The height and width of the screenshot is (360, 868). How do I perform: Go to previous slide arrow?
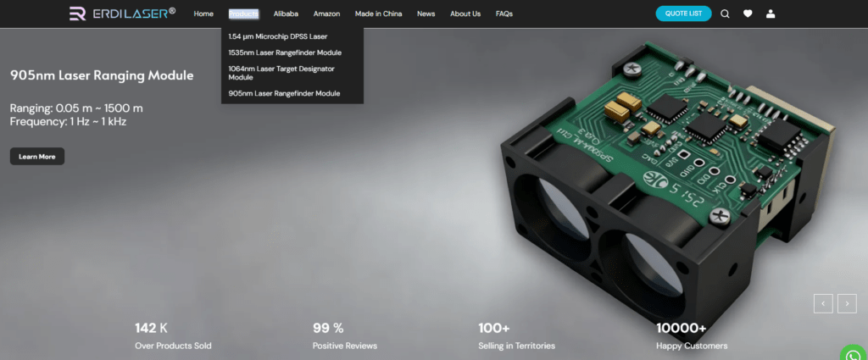(823, 303)
